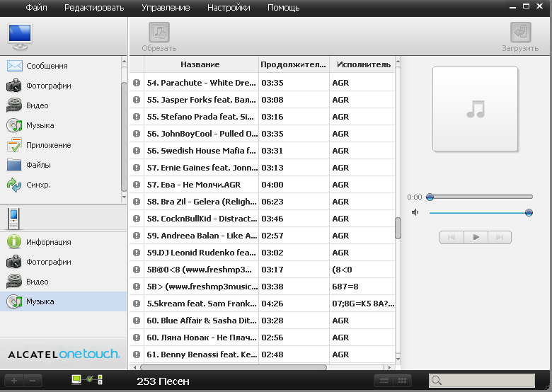Open the Настройки menu
The image size is (552, 392).
pyautogui.click(x=229, y=8)
